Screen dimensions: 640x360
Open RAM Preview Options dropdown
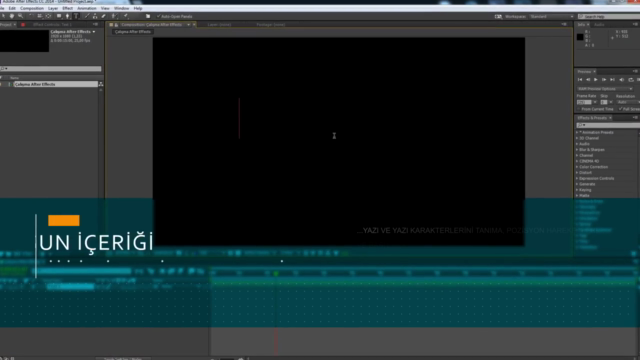(605, 89)
